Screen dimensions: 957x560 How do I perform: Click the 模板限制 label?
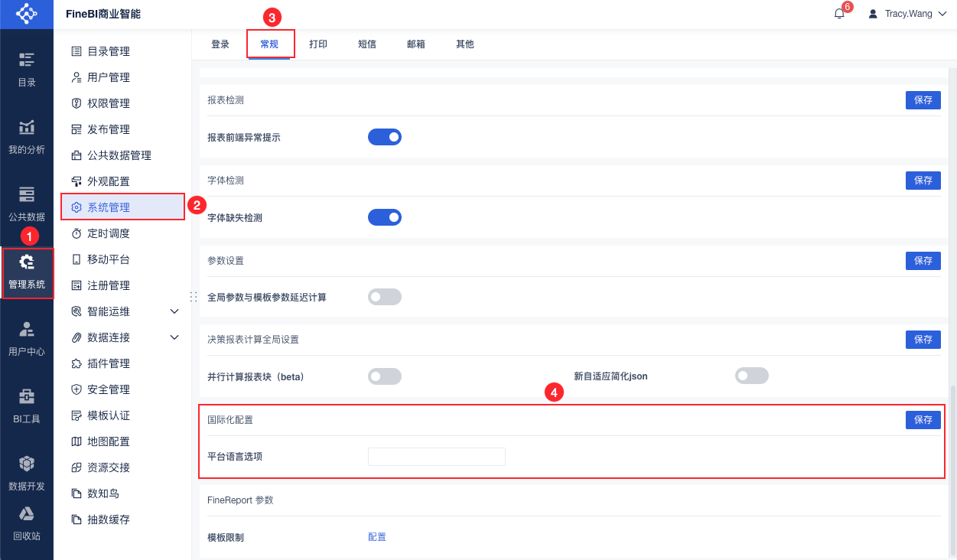click(x=226, y=538)
